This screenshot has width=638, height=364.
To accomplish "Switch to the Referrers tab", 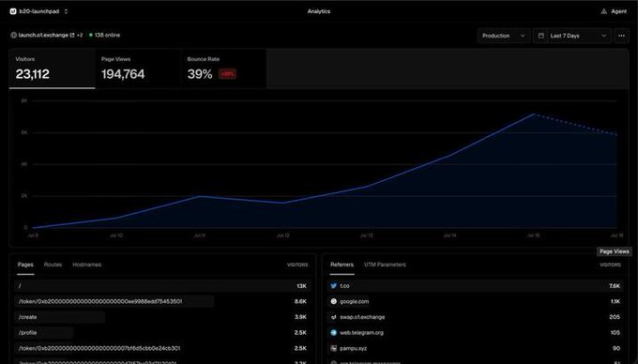I will (x=342, y=265).
